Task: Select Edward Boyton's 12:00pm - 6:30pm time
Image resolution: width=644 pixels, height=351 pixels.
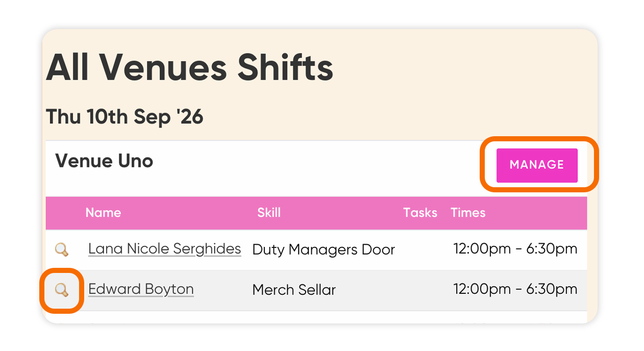Action: tap(515, 289)
